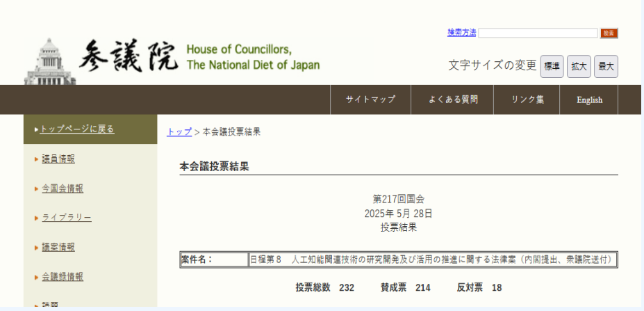Click the 第217回国会 text
The image size is (644, 311).
(x=398, y=199)
